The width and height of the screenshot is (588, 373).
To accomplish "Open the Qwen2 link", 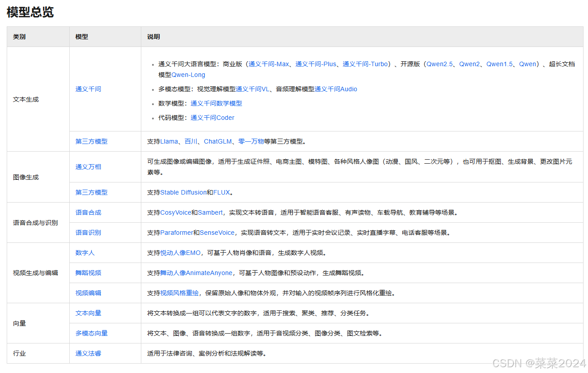I will coord(470,64).
